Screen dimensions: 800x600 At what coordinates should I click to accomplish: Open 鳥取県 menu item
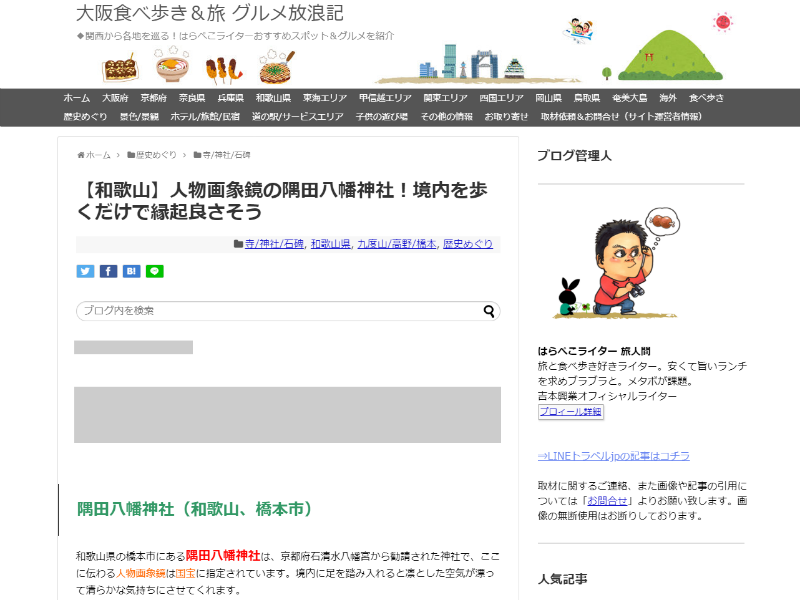click(587, 98)
